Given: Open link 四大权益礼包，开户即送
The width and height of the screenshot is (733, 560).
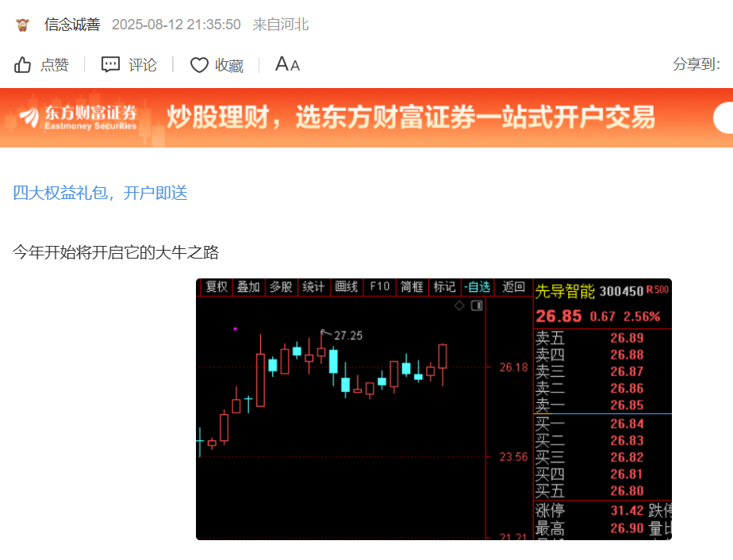Looking at the screenshot, I should pyautogui.click(x=100, y=193).
